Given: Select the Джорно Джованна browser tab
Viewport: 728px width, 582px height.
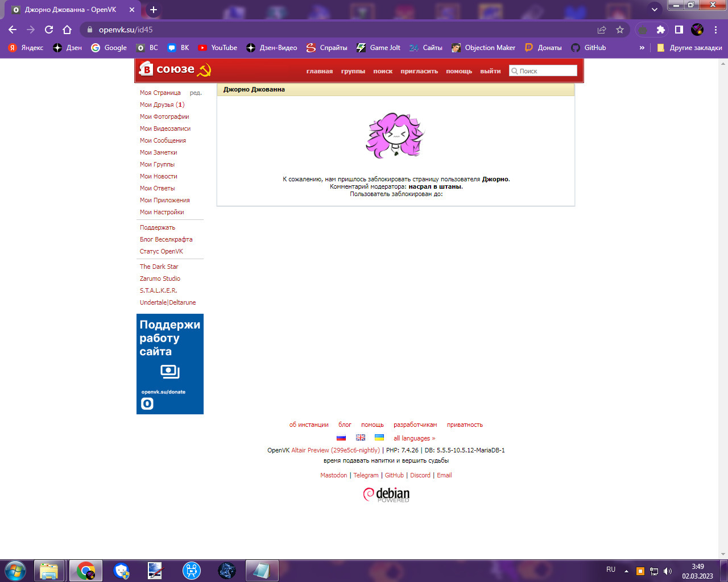Looking at the screenshot, I should click(74, 10).
